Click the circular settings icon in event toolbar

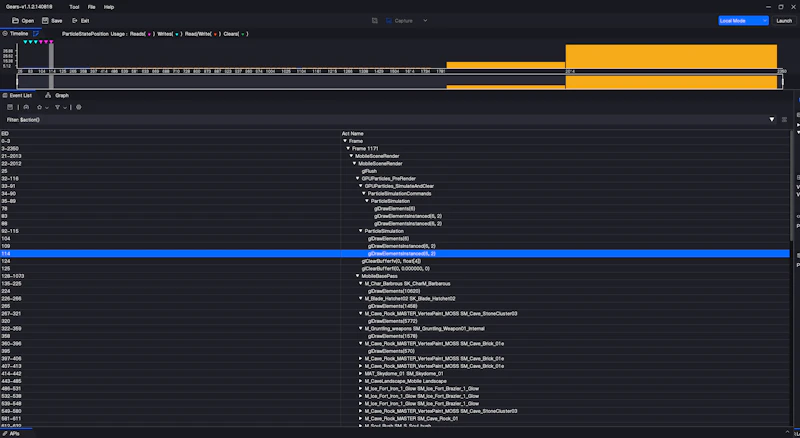[79, 107]
